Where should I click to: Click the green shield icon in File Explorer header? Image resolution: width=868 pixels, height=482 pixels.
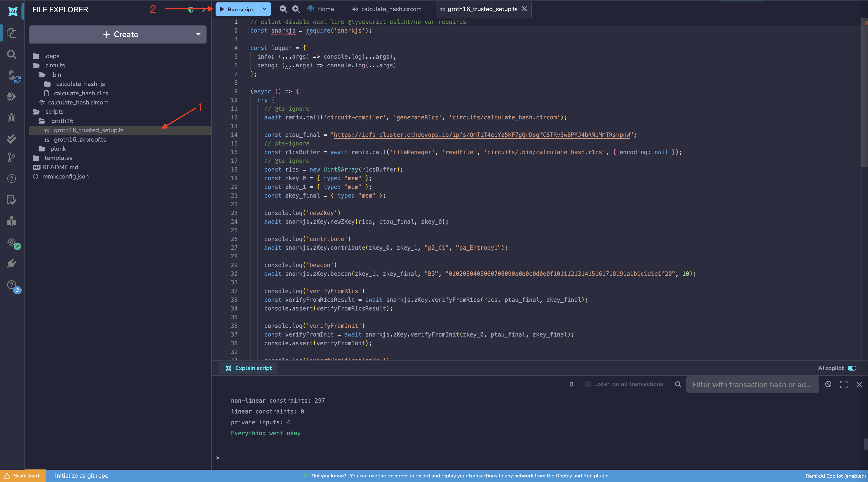(x=191, y=9)
